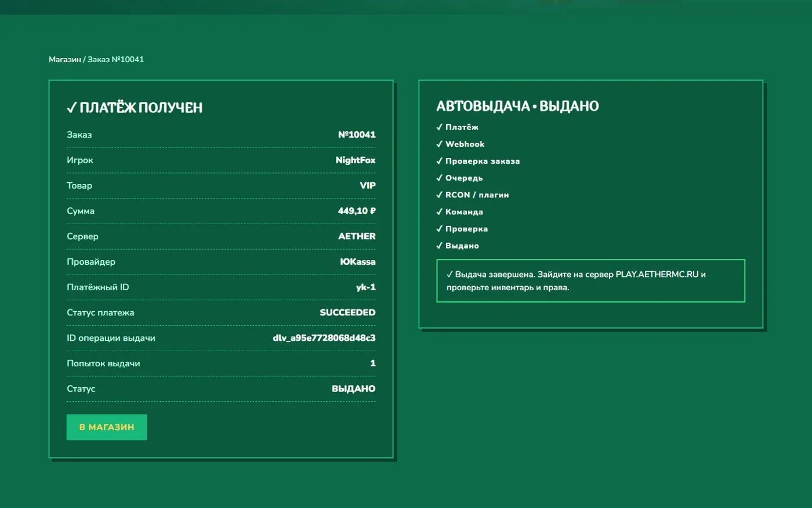Click the server value AETHER
Viewport: 812px width, 508px height.
[x=357, y=236]
